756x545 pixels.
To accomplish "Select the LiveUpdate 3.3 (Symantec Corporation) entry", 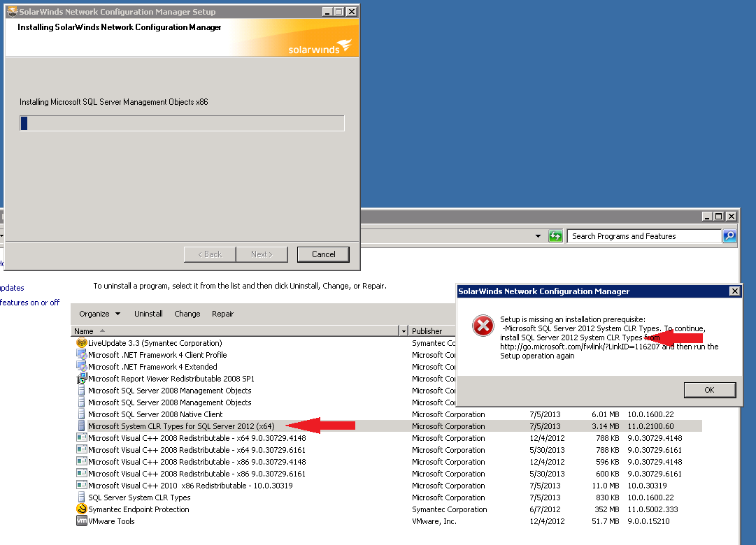I will point(155,343).
